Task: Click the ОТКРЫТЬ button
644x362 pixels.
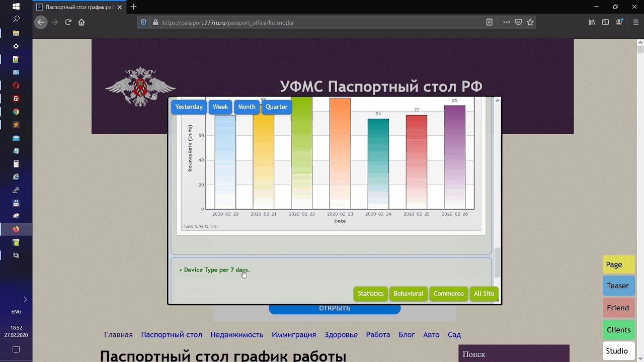Action: pyautogui.click(x=335, y=309)
